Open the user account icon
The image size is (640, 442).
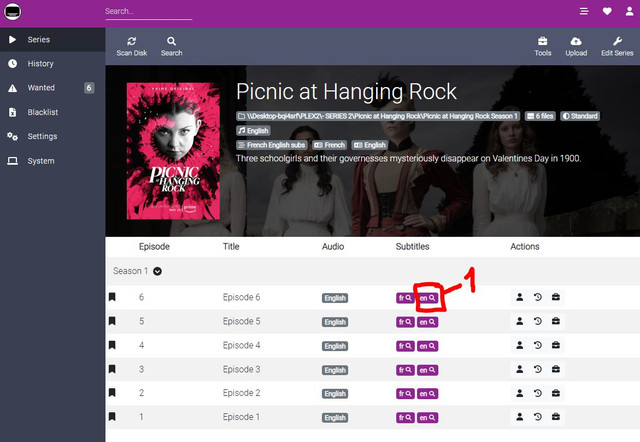coord(629,11)
